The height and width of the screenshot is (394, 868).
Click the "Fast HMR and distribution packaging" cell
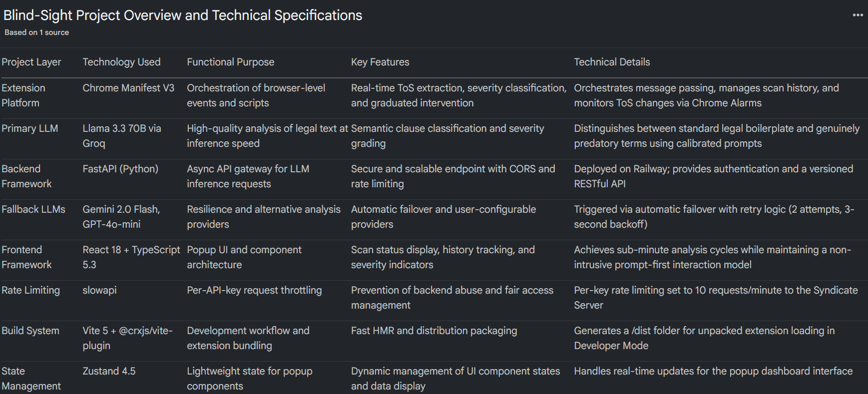pos(434,331)
